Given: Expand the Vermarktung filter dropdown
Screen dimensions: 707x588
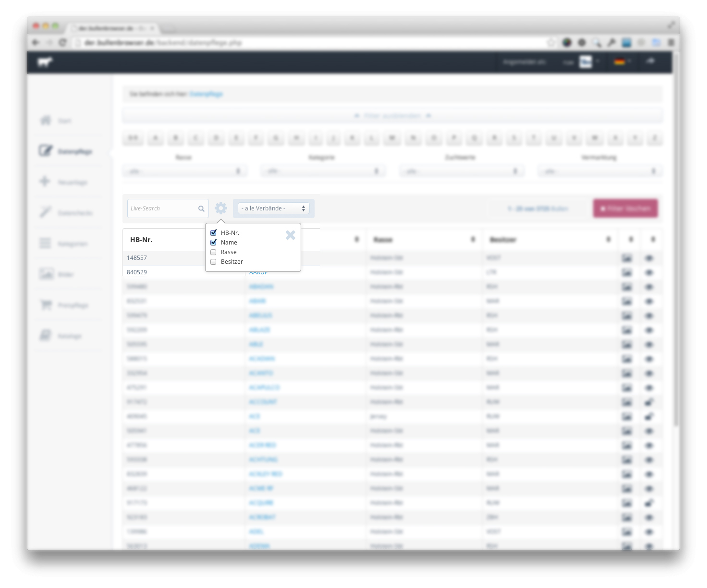Looking at the screenshot, I should (599, 171).
